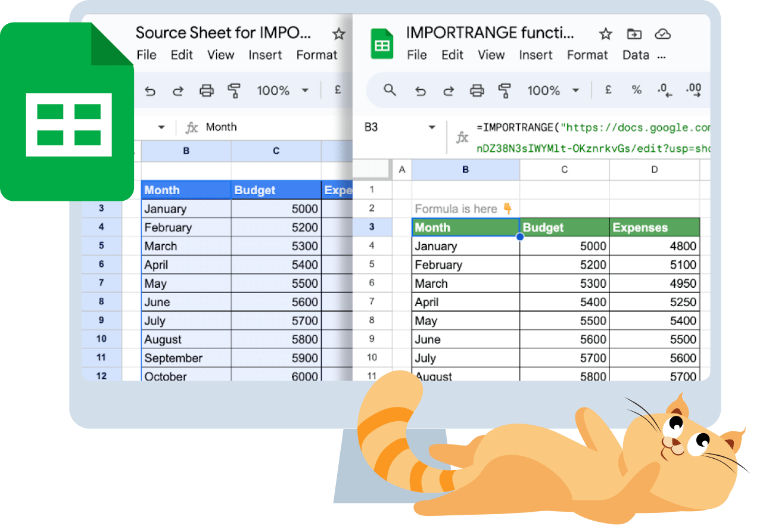Open Edit menu in IMPORTRANGE window
769x532 pixels.
[x=452, y=55]
